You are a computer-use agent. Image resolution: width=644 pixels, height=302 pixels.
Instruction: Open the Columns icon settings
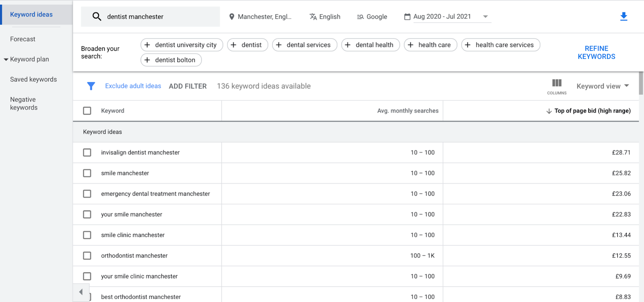click(x=557, y=86)
